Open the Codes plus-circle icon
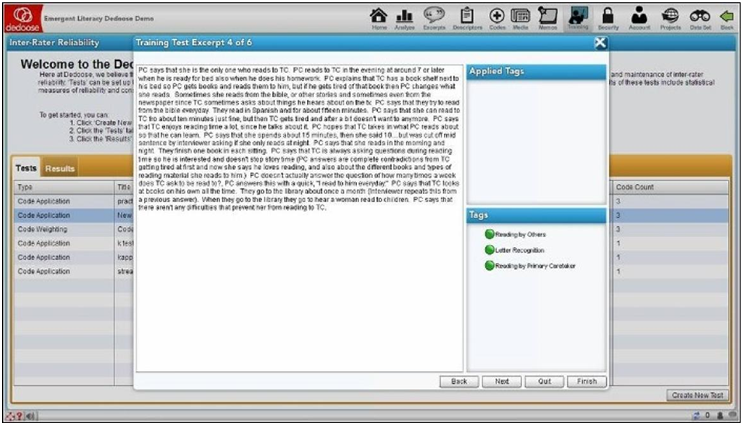743x425 pixels. click(x=497, y=19)
